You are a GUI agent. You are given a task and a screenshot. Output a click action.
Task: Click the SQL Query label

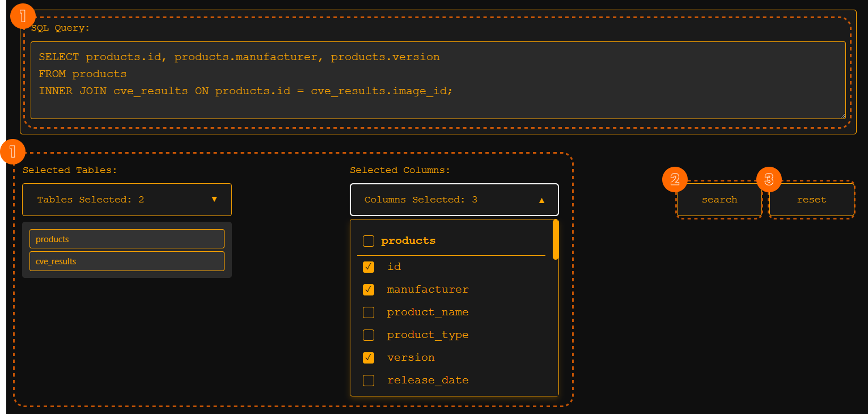[x=61, y=28]
